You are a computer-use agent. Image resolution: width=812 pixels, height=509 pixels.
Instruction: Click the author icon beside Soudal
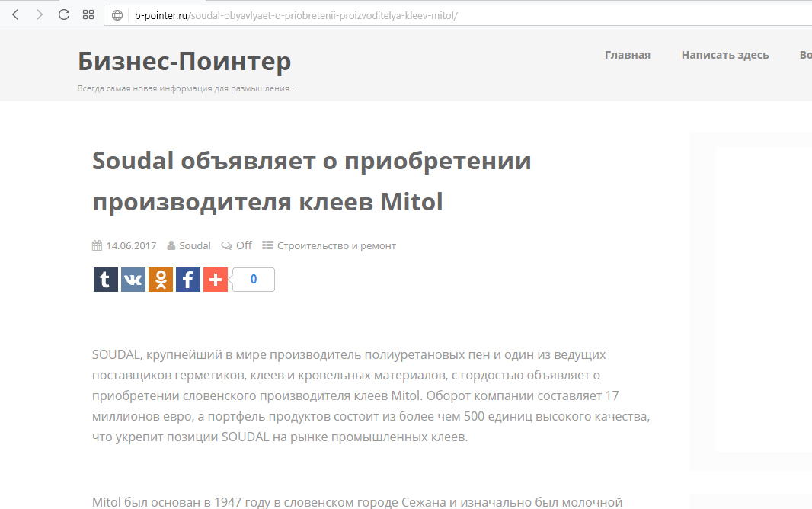click(171, 245)
